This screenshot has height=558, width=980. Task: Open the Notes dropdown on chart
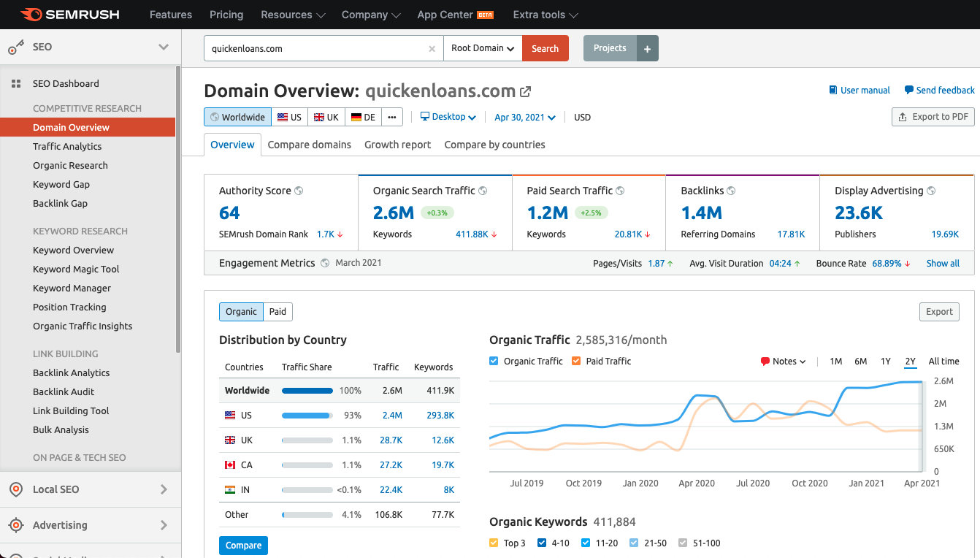tap(783, 362)
